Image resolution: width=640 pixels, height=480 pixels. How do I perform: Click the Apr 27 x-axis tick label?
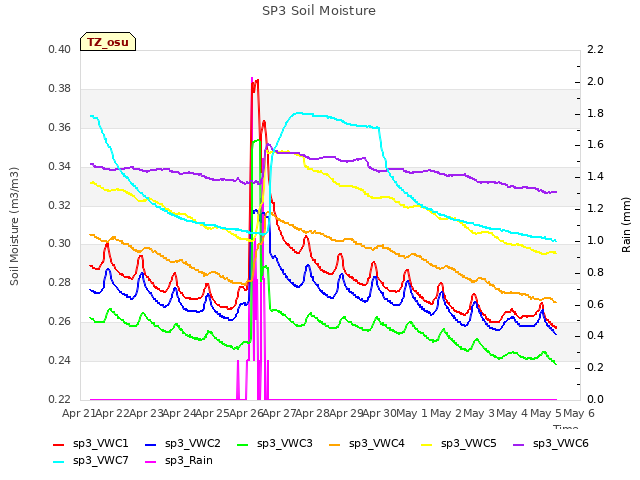point(279,413)
